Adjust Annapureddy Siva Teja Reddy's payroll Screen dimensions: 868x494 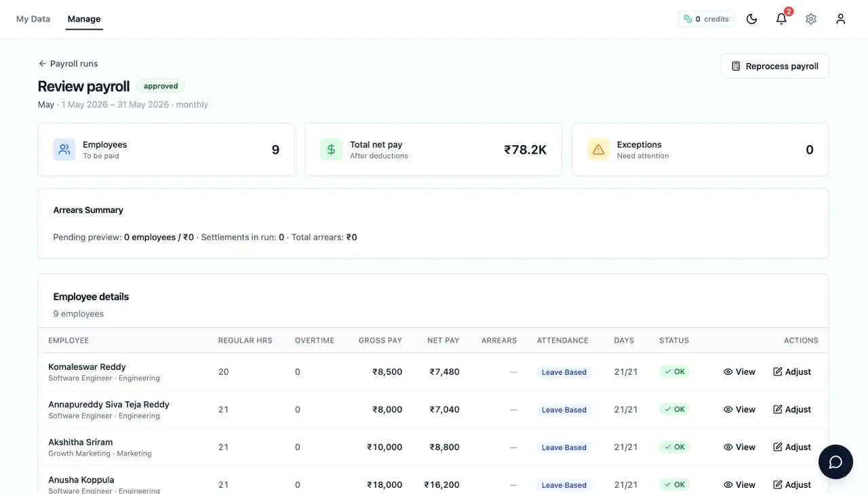click(x=792, y=410)
